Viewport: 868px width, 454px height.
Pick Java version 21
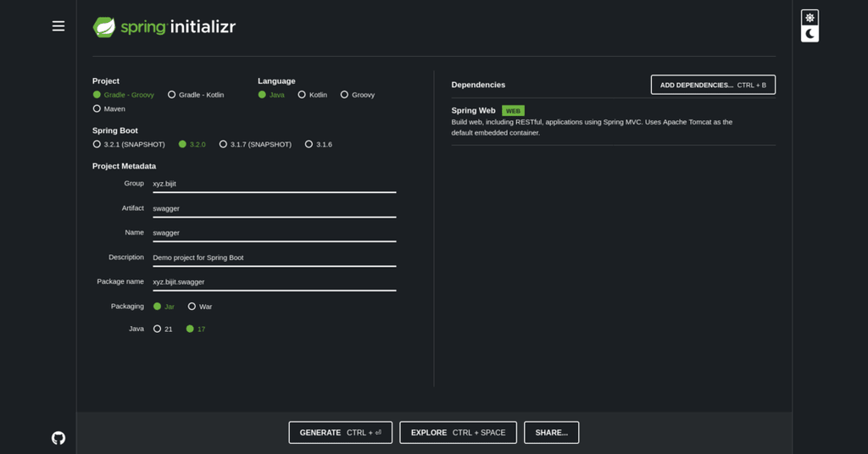click(163, 329)
